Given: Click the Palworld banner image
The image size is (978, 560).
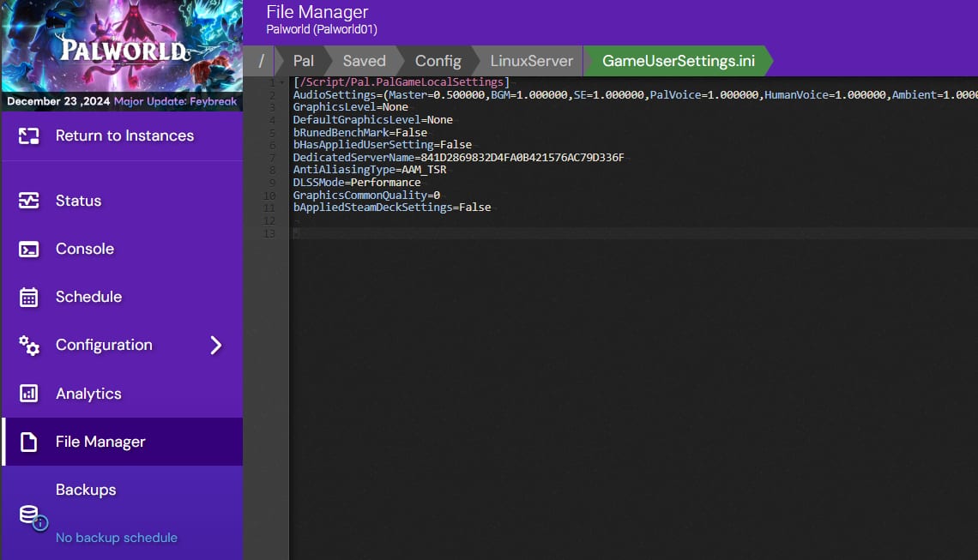Looking at the screenshot, I should (122, 47).
